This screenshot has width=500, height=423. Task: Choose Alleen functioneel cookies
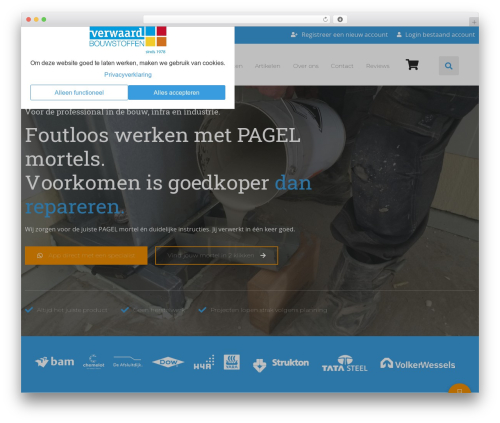pyautogui.click(x=79, y=92)
